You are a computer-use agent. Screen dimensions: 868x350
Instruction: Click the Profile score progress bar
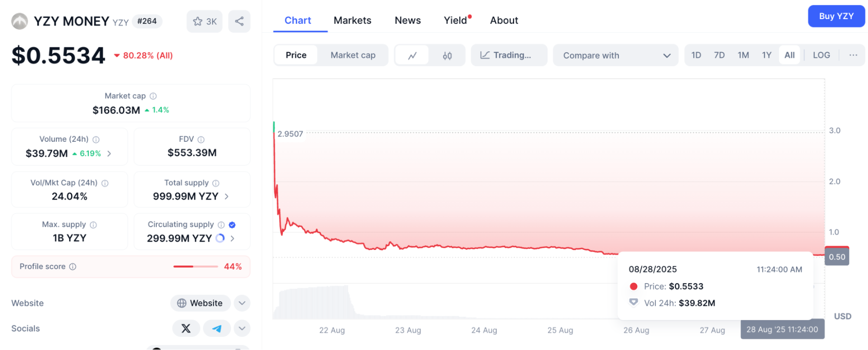[195, 267]
